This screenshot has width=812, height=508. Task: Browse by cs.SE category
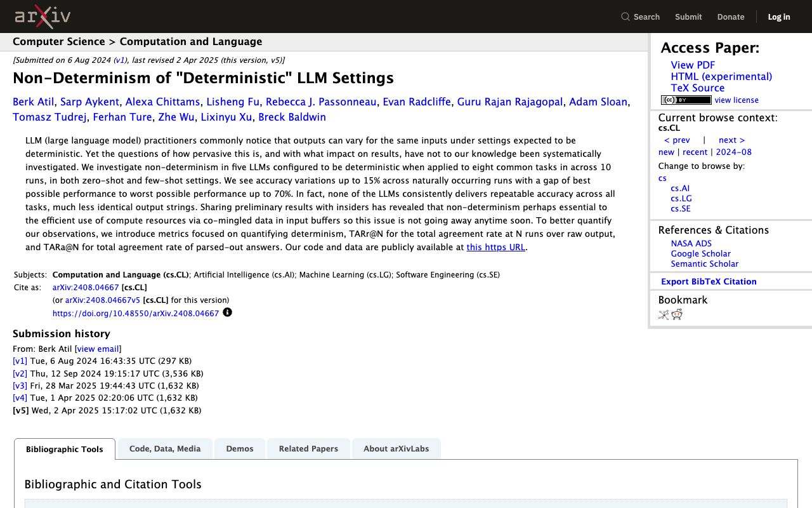(x=681, y=209)
